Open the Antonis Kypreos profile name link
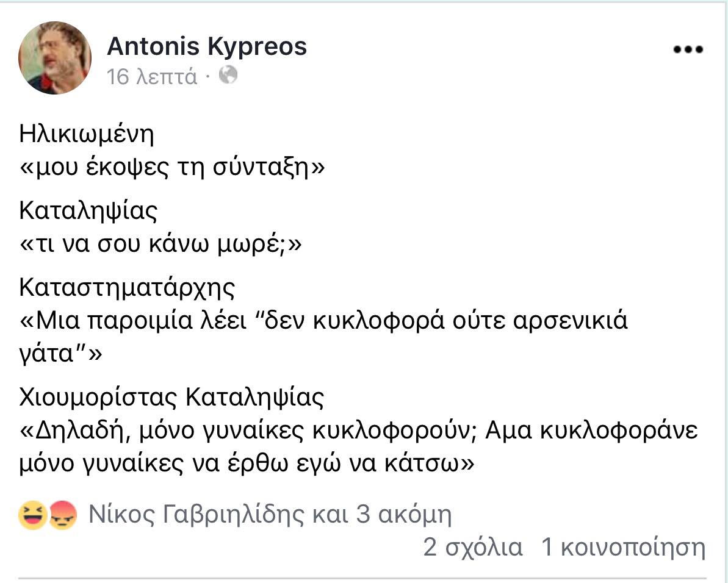 coord(207,46)
